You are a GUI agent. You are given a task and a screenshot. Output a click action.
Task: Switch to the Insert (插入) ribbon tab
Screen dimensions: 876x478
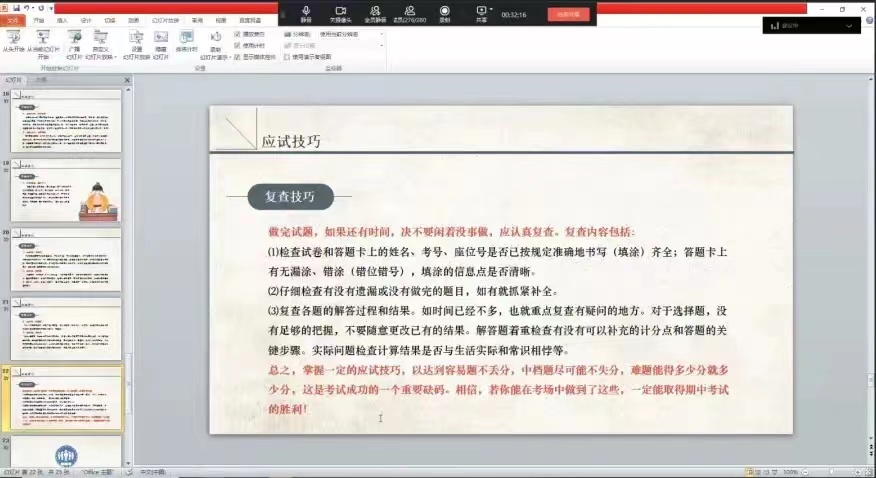[62, 20]
